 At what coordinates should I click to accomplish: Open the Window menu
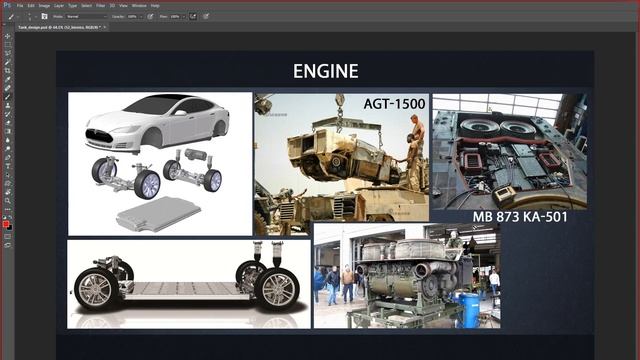pos(139,6)
